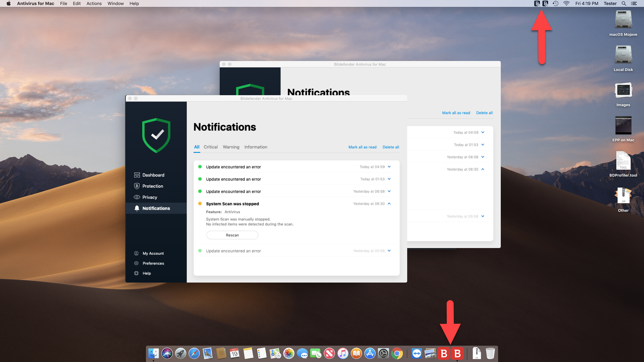Open the Protection section in sidebar

[152, 186]
